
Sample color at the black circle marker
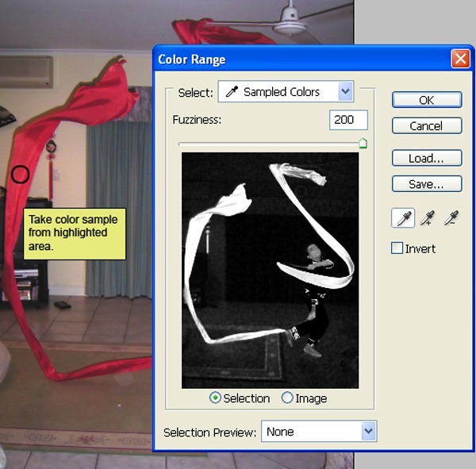[20, 175]
